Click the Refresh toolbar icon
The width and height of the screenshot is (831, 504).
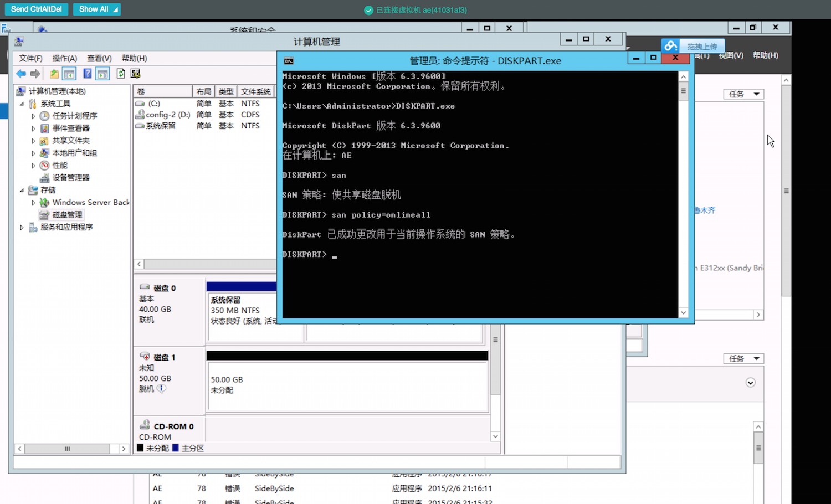(x=121, y=73)
